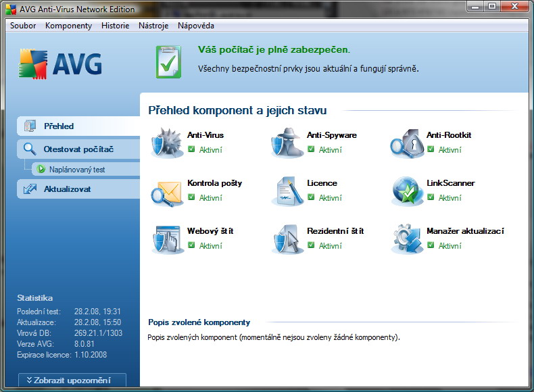Click the Aktualizace time 28.2.08, 15:50
534x392 pixels.
click(97, 322)
